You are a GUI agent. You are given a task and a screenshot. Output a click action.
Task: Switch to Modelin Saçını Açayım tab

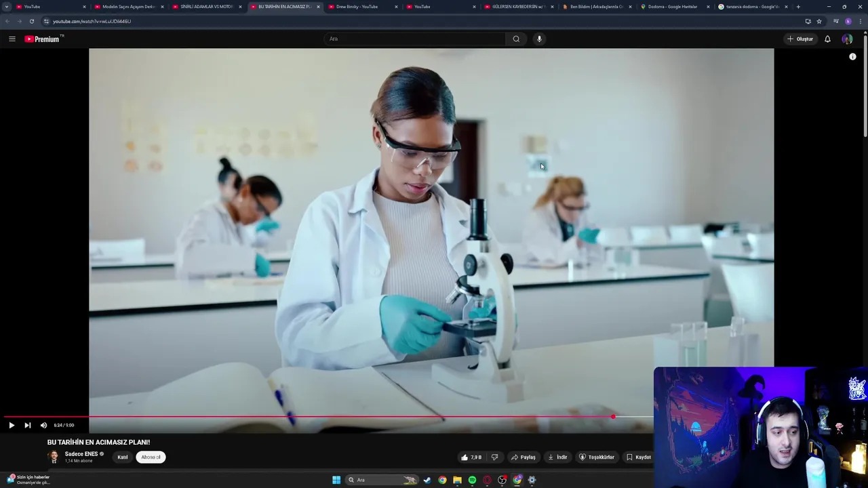click(129, 7)
